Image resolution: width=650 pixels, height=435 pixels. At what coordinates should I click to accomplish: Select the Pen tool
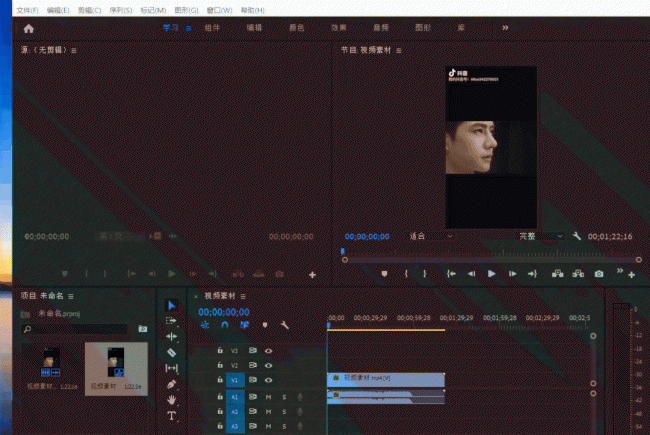(171, 384)
